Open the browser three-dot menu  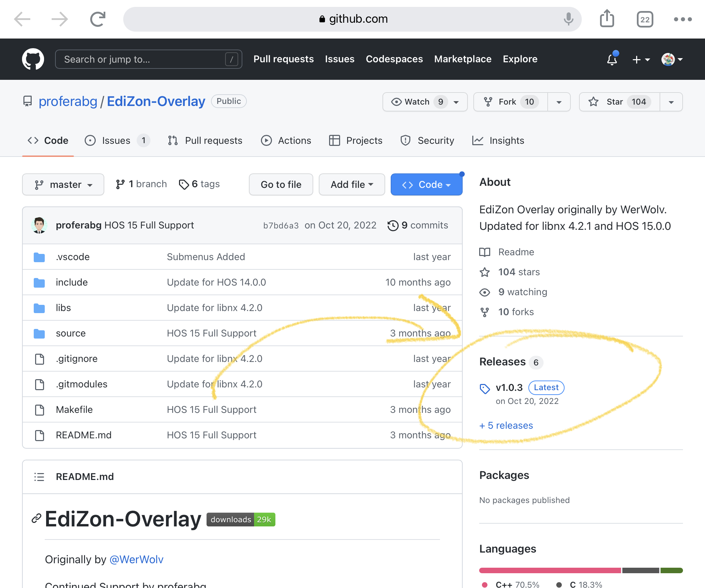click(x=683, y=19)
